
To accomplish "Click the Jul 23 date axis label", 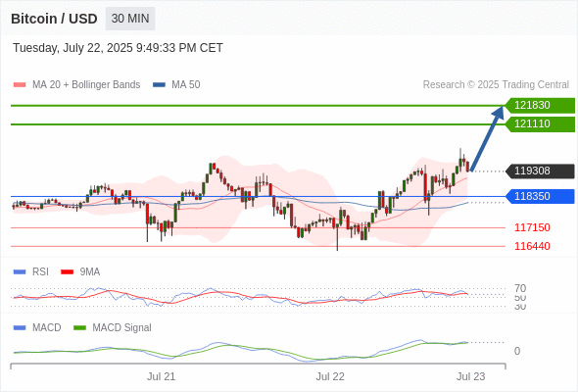I will (471, 376).
